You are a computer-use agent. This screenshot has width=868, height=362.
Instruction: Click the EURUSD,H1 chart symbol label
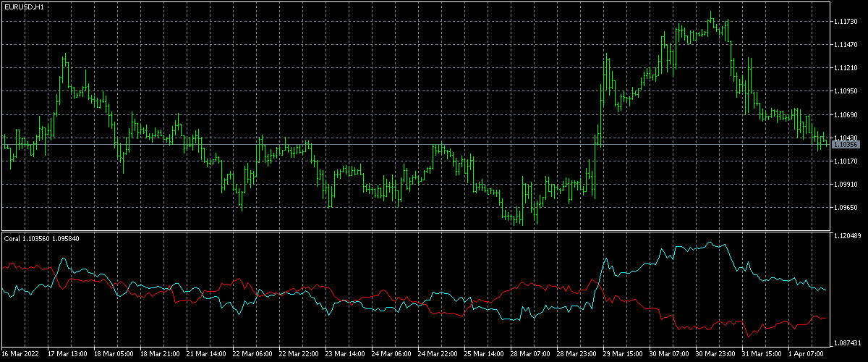[24, 7]
